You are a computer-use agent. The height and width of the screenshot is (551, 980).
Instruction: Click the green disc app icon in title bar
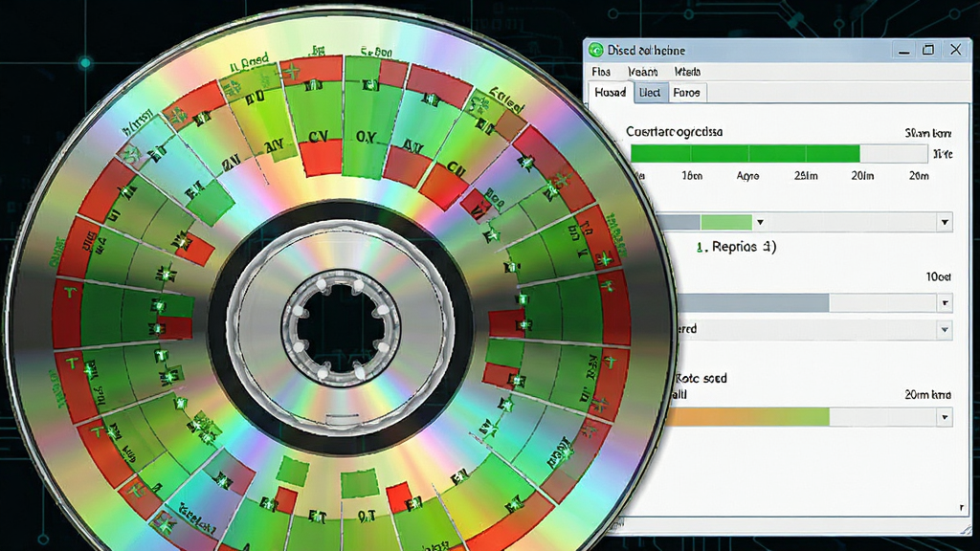(x=595, y=50)
